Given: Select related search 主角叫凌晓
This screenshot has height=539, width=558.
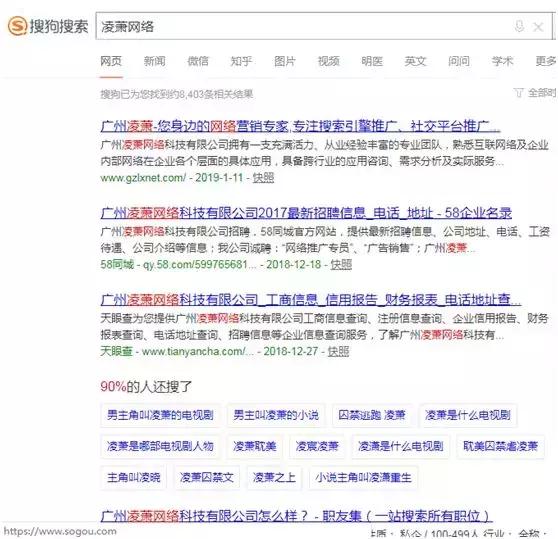Looking at the screenshot, I should tap(134, 477).
